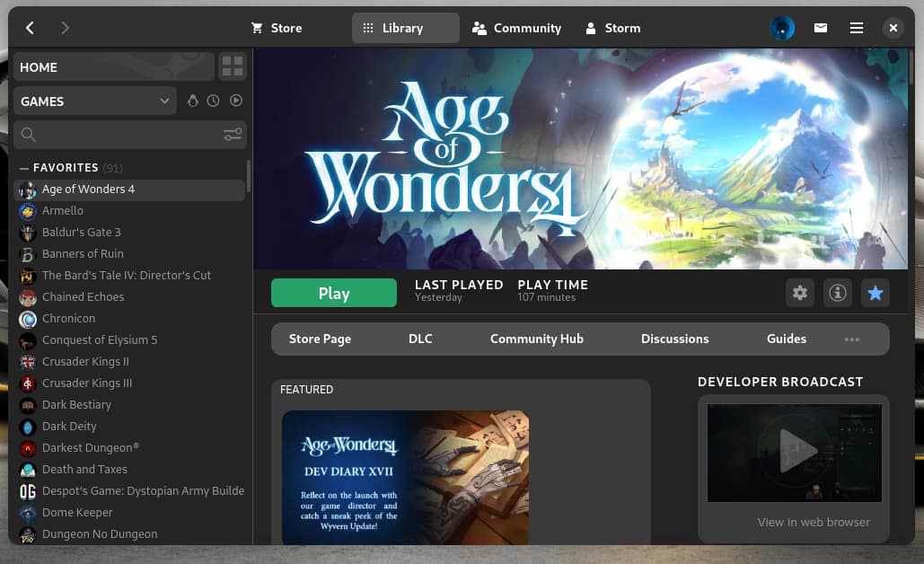Open the user avatar profile icon
The height and width of the screenshot is (564, 924).
[x=782, y=28]
